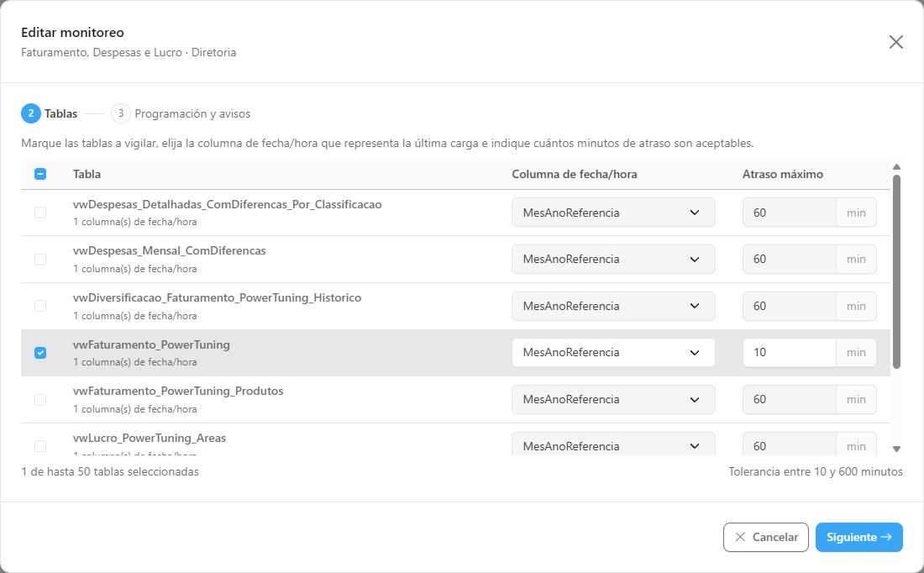Uncheck the vwFaturamento_PowerTuning table checkbox
Screen dimensions: 924x573
click(40, 353)
